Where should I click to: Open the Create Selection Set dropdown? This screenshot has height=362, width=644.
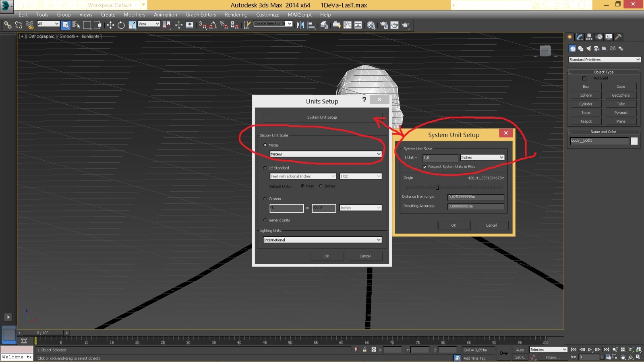(x=273, y=24)
